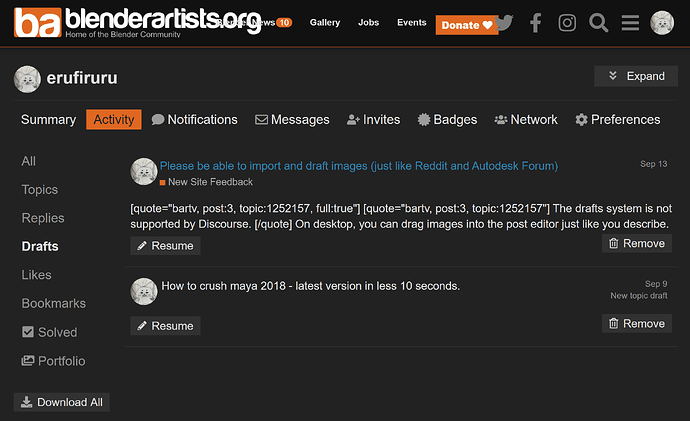690x421 pixels.
Task: Open Bookmarks in the sidebar
Action: coord(53,304)
